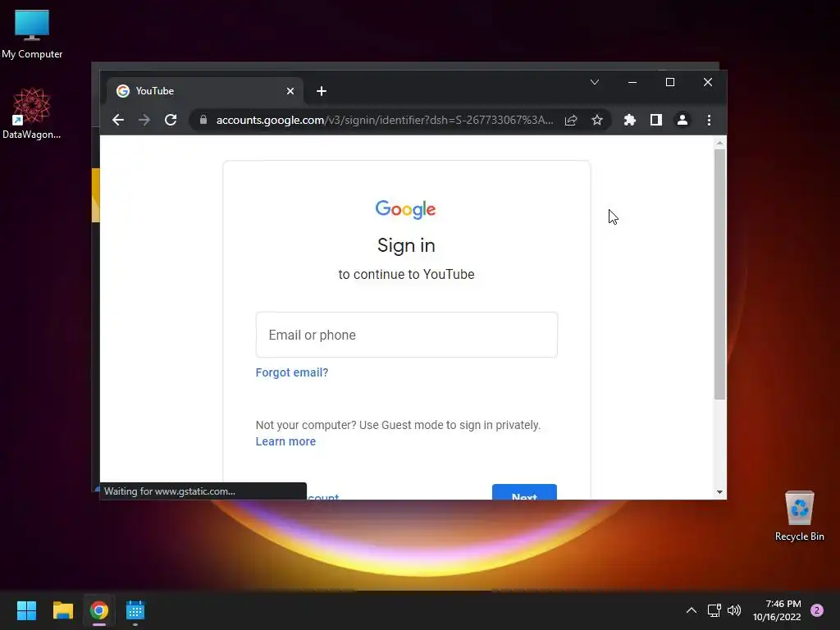
Task: Open the Chrome extensions puzzle icon
Action: (x=629, y=120)
